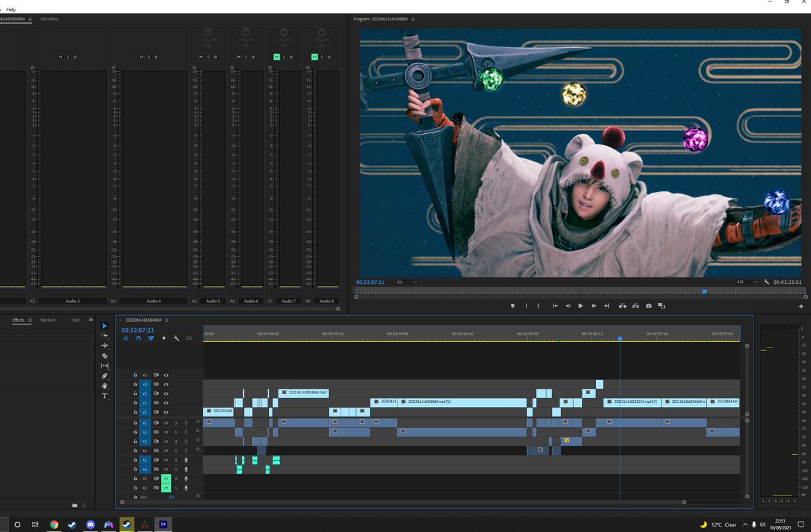Open Timeline Display Settings wrench
This screenshot has height=532, width=811.
[x=176, y=338]
